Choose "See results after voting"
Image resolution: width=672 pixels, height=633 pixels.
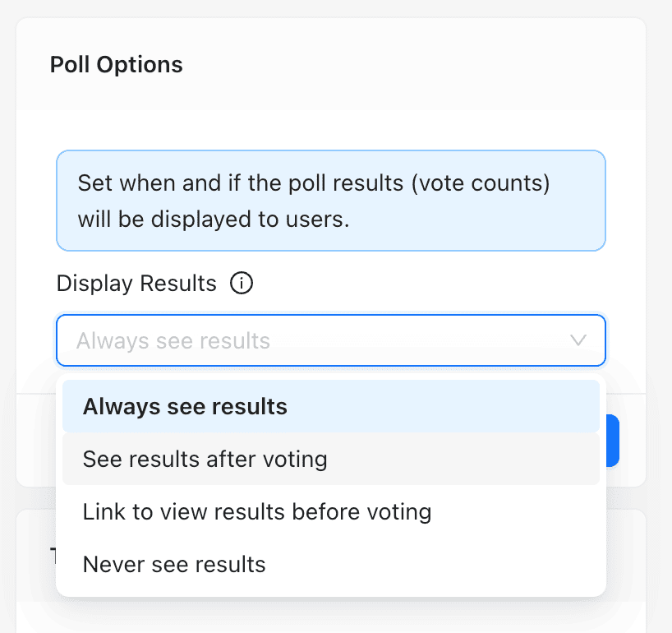pyautogui.click(x=205, y=459)
